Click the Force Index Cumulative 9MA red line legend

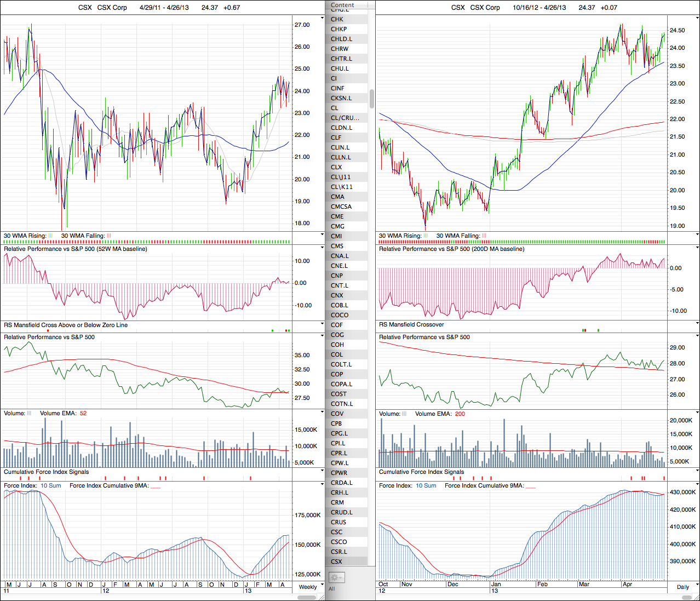[x=156, y=486]
